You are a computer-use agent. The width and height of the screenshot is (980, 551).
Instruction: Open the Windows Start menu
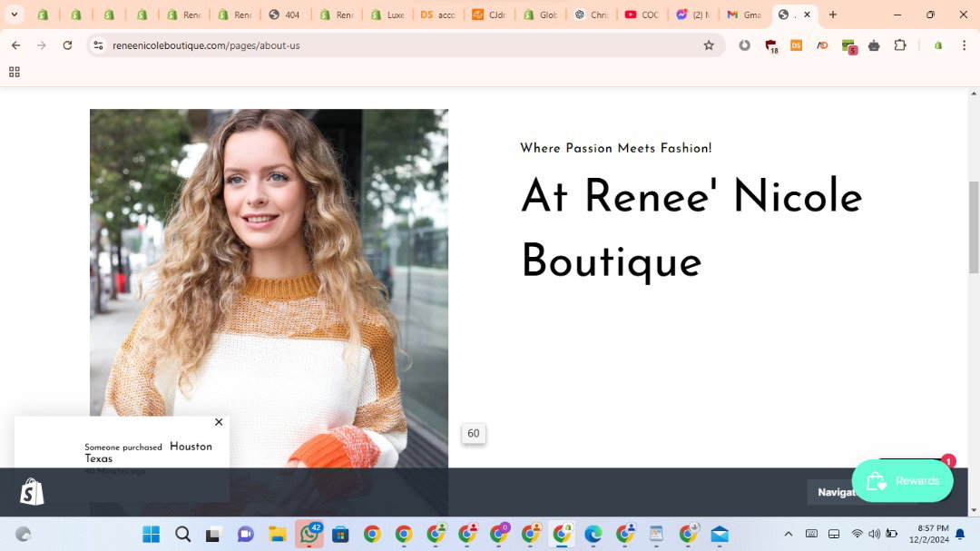152,534
